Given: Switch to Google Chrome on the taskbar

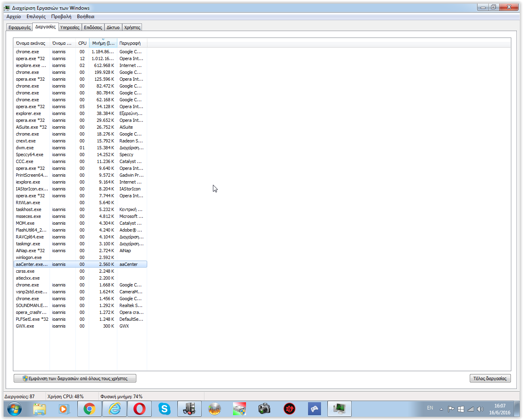Looking at the screenshot, I should tap(90, 409).
